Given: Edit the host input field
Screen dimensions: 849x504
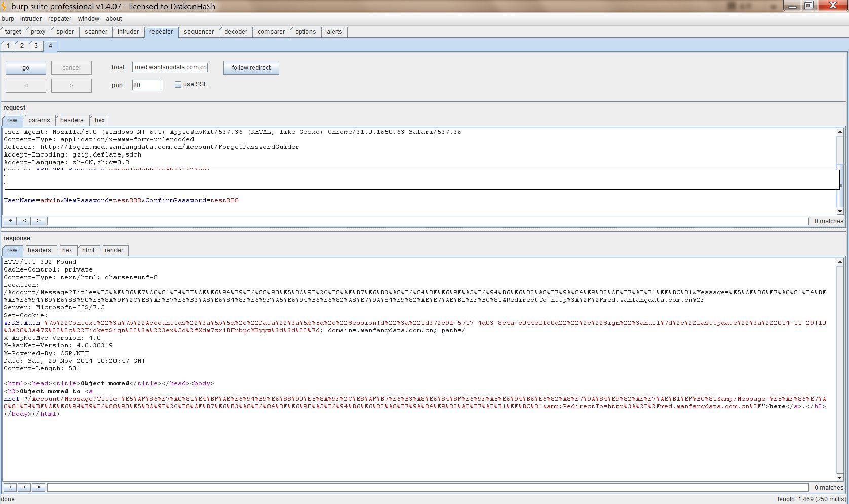Looking at the screenshot, I should pos(170,67).
